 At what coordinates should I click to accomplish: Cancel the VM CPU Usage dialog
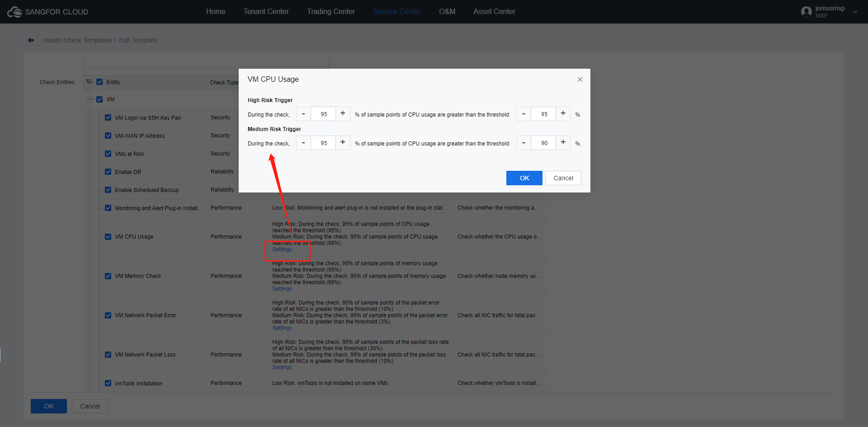coord(563,178)
